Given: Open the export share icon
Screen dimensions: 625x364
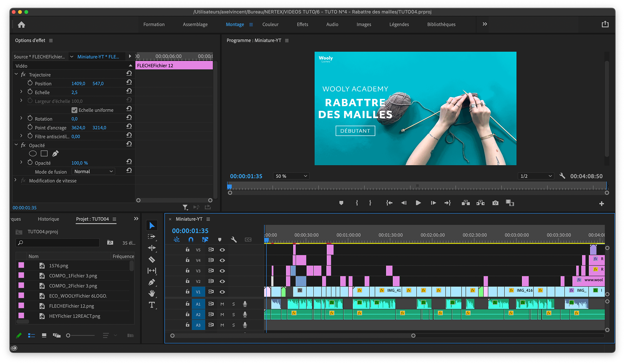Looking at the screenshot, I should click(x=605, y=24).
